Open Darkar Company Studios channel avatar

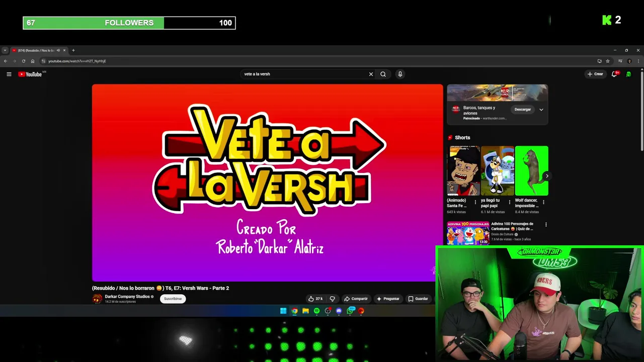tap(97, 299)
